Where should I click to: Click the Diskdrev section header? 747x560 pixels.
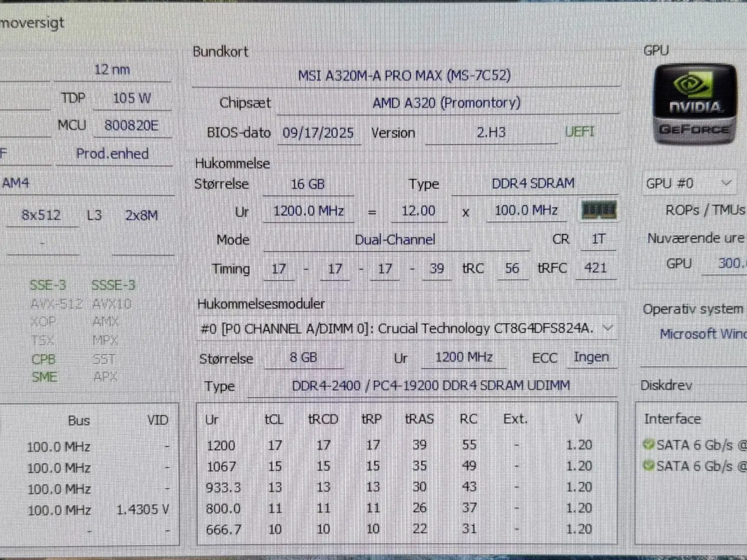point(666,385)
